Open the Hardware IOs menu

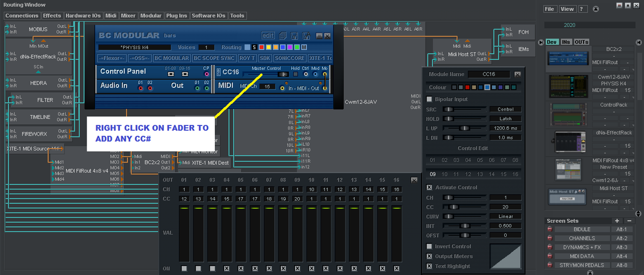83,16
